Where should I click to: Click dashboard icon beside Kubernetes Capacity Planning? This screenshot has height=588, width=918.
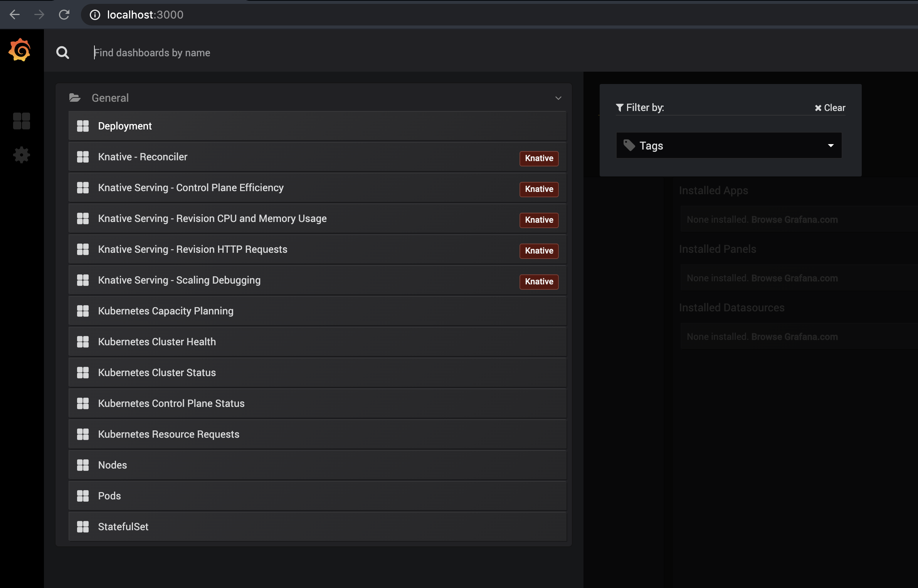(83, 311)
